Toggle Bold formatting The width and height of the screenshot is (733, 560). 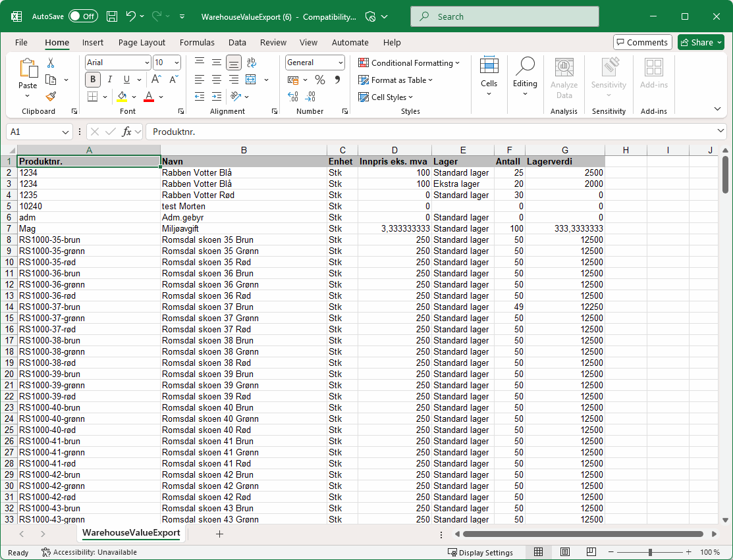[x=92, y=80]
